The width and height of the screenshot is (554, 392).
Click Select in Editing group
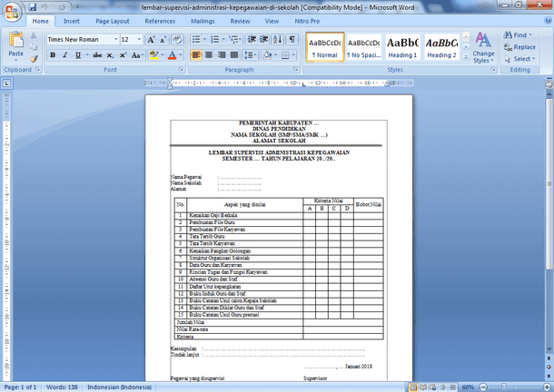click(519, 59)
